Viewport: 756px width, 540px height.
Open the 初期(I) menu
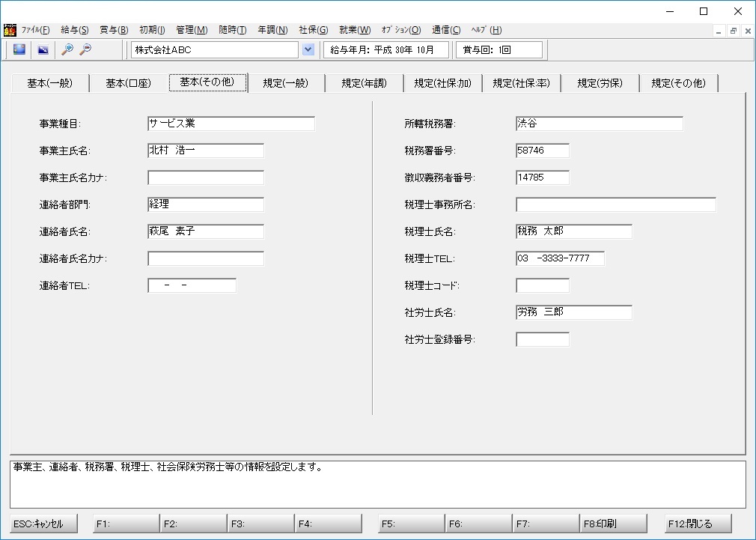point(152,30)
